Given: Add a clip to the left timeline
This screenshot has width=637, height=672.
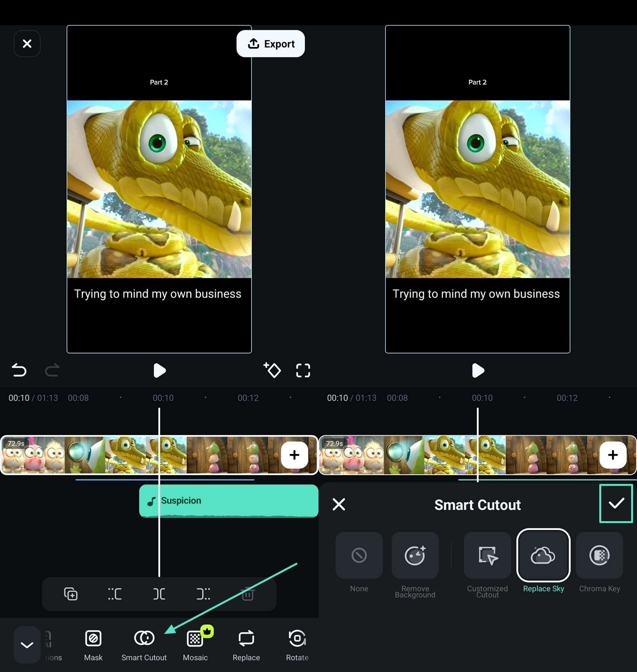Looking at the screenshot, I should (x=294, y=455).
